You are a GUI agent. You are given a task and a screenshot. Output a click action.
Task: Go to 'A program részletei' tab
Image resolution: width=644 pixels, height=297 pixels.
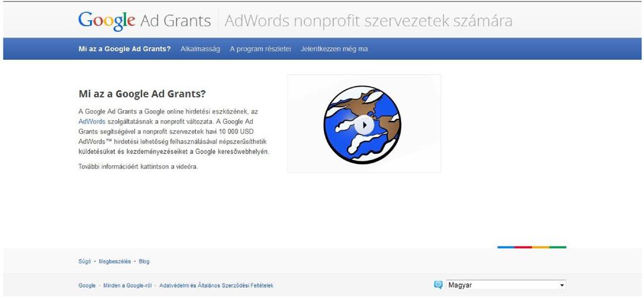pos(260,49)
